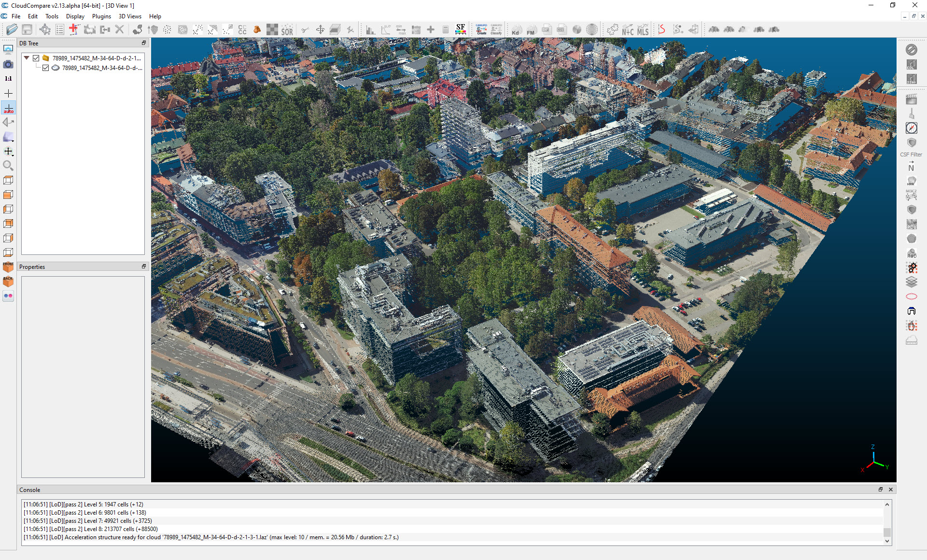Click the SOR filter tool icon

coord(287,30)
